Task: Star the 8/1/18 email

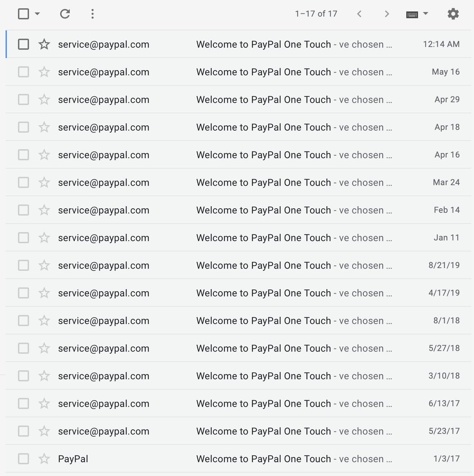Action: coord(44,321)
